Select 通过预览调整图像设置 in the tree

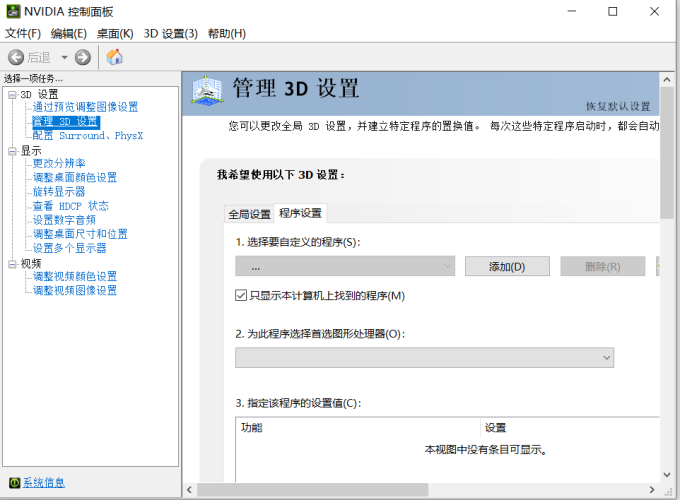click(x=85, y=107)
